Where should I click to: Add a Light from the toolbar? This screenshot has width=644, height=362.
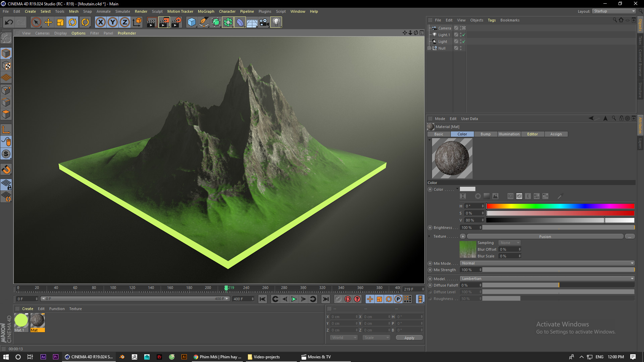276,22
